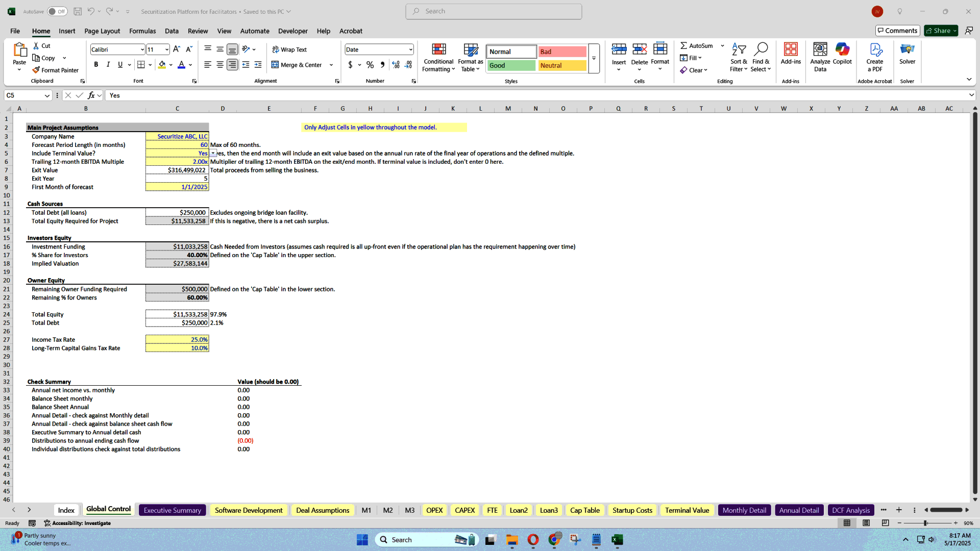Click Increase Font Size icon

pos(177,49)
